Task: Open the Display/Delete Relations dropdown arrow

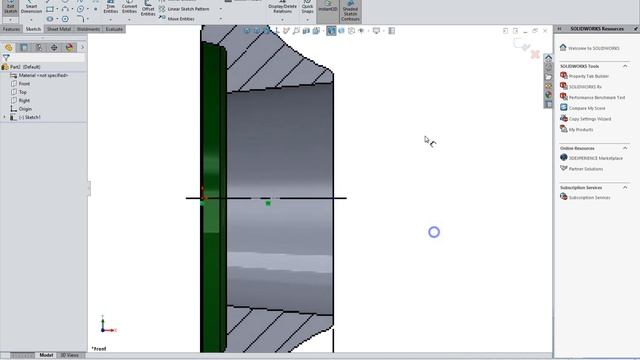Action: (282, 19)
